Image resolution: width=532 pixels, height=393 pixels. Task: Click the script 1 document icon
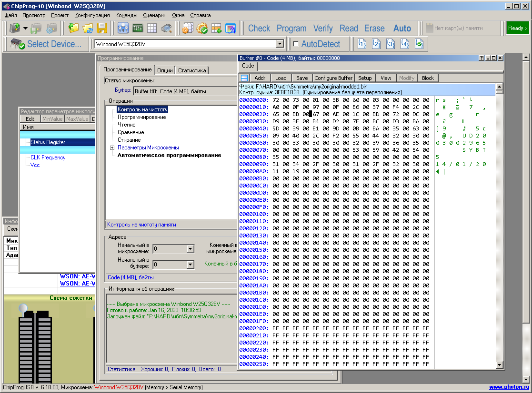click(362, 44)
